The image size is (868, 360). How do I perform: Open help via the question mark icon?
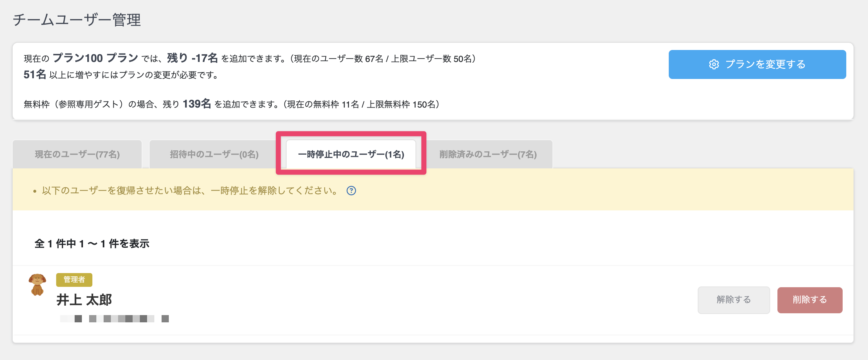[x=351, y=191]
